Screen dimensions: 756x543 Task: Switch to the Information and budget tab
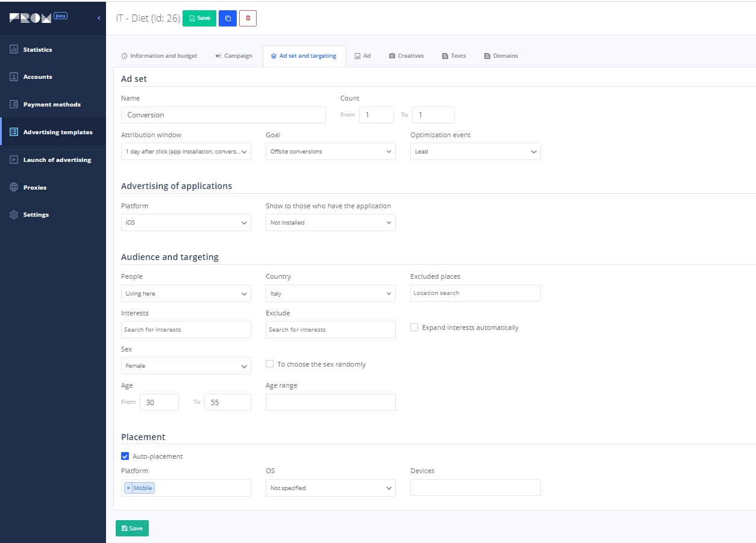(x=160, y=56)
